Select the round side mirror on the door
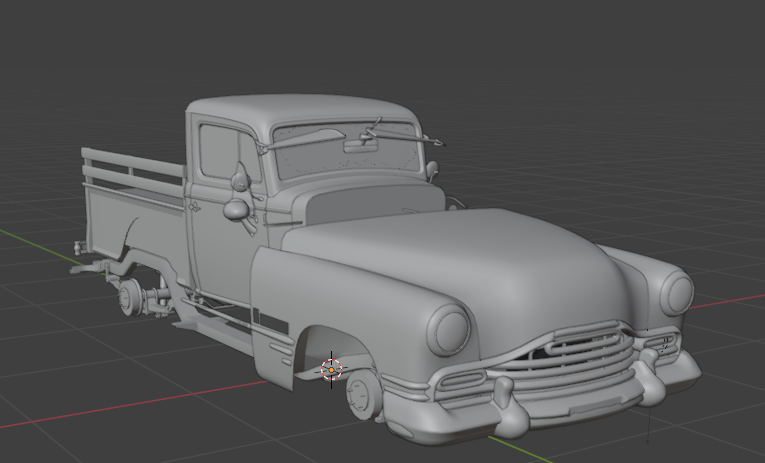Viewport: 765px width, 463px height. 237,209
